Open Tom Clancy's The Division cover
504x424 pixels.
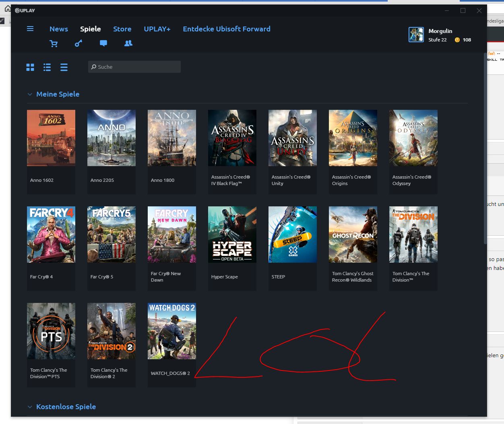click(x=413, y=235)
